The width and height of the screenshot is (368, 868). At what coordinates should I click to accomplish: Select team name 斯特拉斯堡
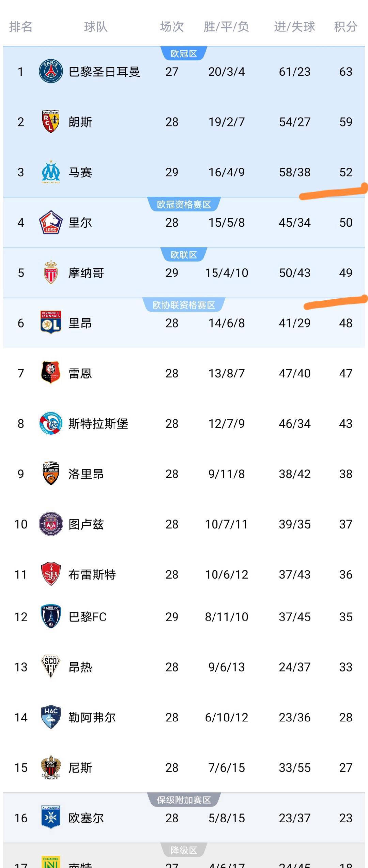98,423
